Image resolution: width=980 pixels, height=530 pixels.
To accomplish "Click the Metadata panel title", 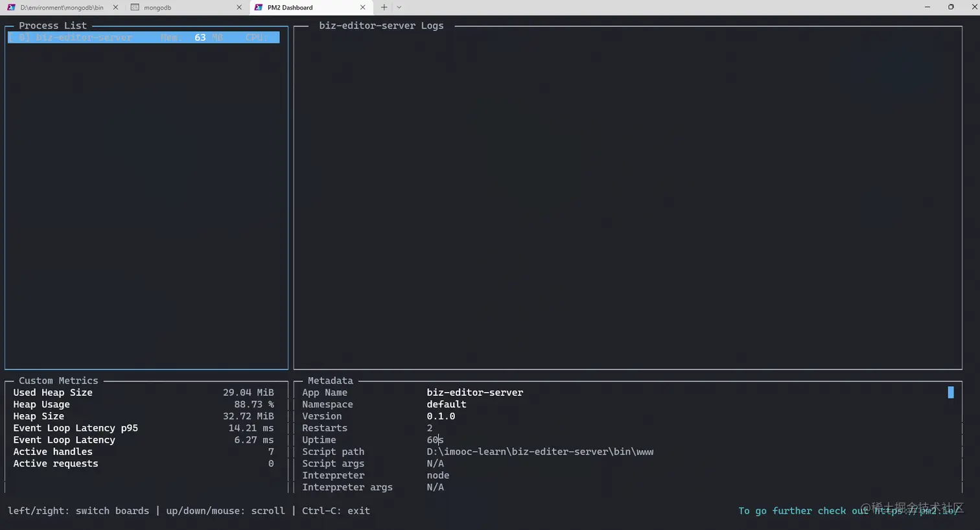I will point(331,381).
